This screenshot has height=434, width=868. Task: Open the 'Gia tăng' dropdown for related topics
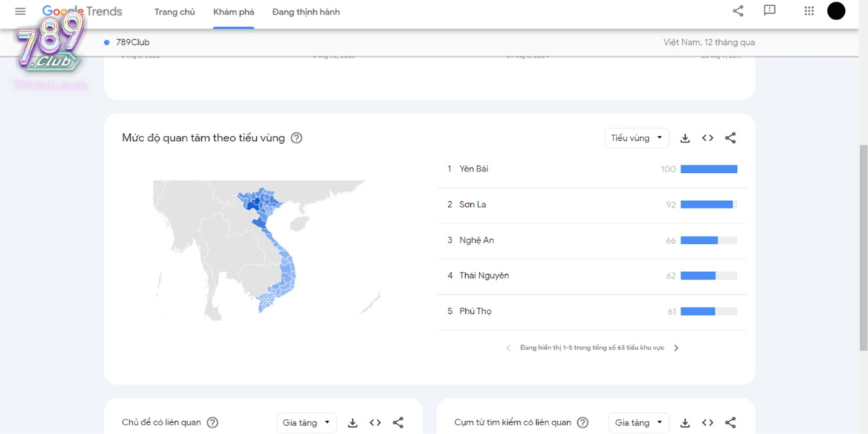[x=306, y=422]
